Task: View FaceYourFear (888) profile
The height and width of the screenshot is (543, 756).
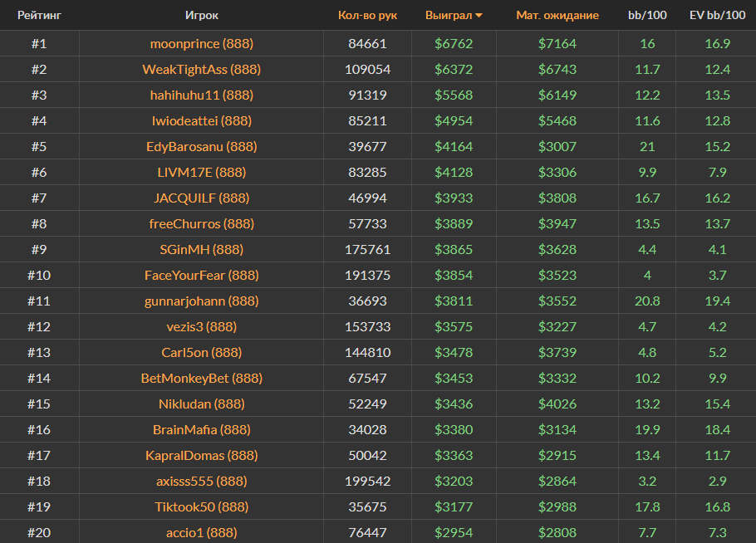Action: point(202,275)
